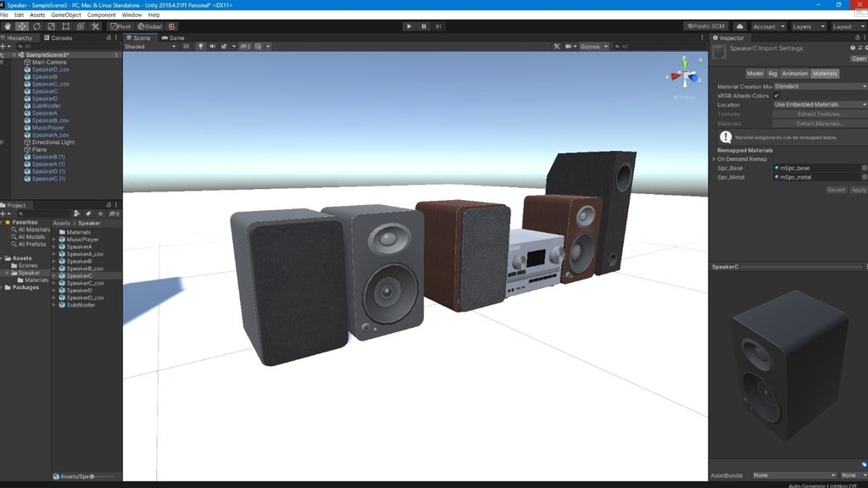Switch to the Console tab
The image size is (868, 488).
(x=58, y=38)
